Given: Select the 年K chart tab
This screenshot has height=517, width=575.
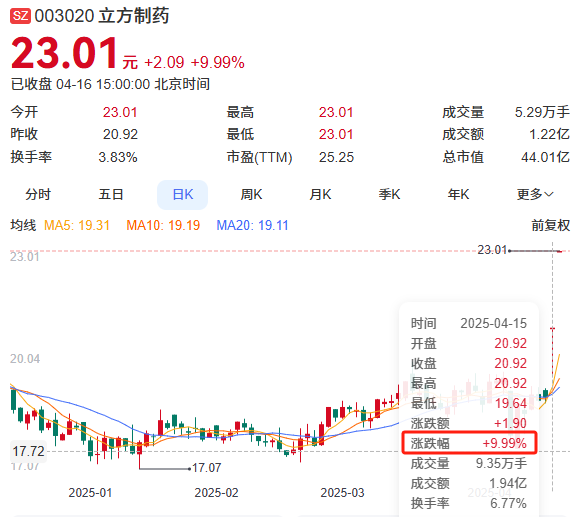Looking at the screenshot, I should (x=458, y=194).
